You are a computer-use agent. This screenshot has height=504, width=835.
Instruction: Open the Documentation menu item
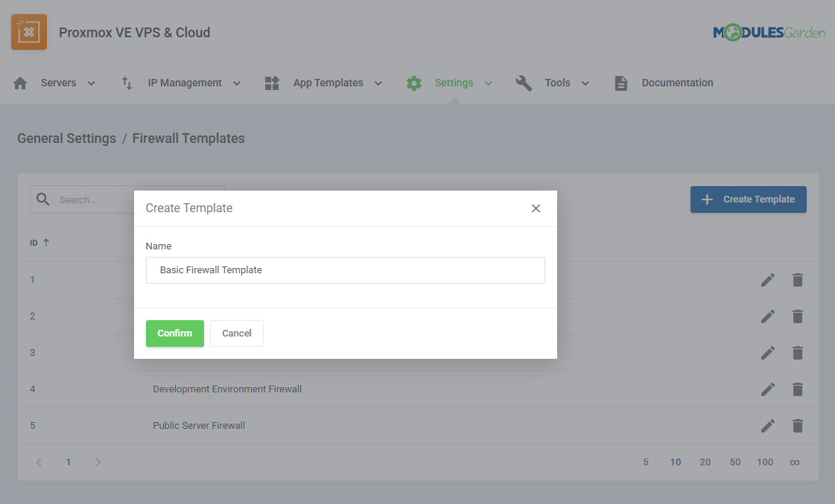click(677, 83)
